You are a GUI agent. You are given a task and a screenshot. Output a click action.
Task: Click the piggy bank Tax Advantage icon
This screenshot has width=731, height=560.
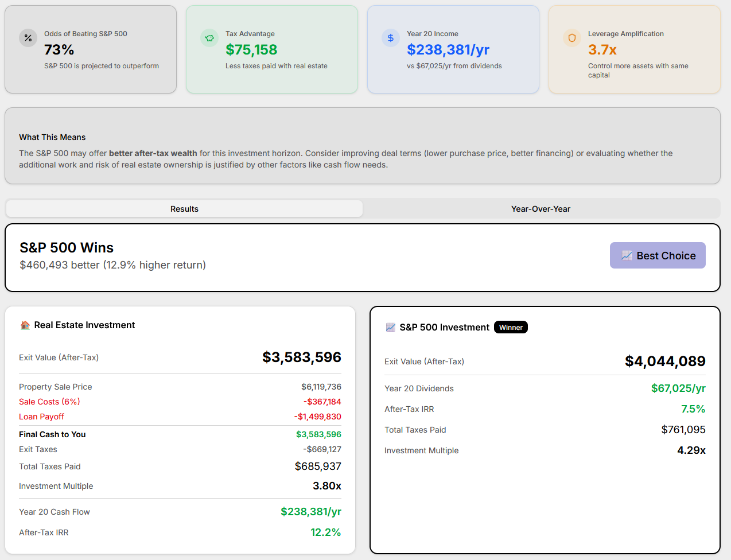point(209,38)
